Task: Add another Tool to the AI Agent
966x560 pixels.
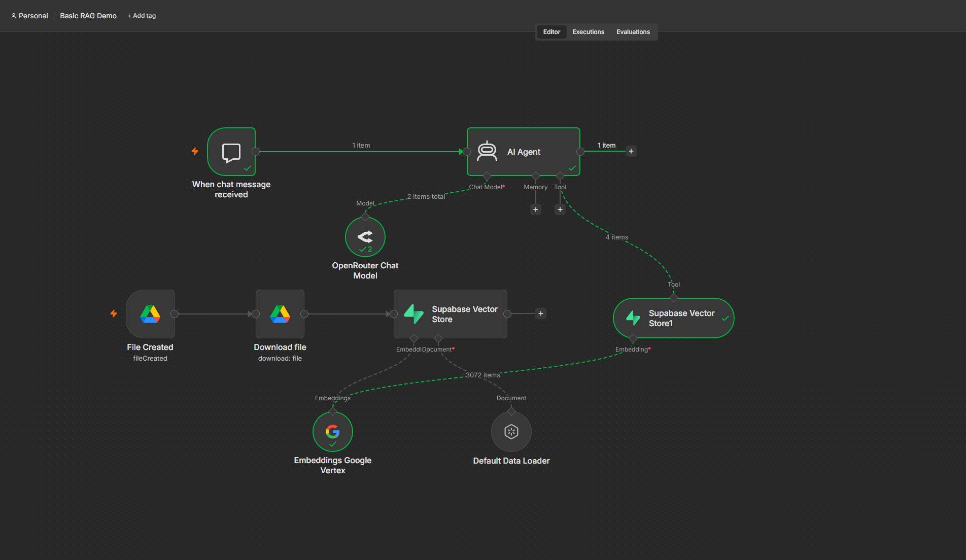Action: (560, 209)
